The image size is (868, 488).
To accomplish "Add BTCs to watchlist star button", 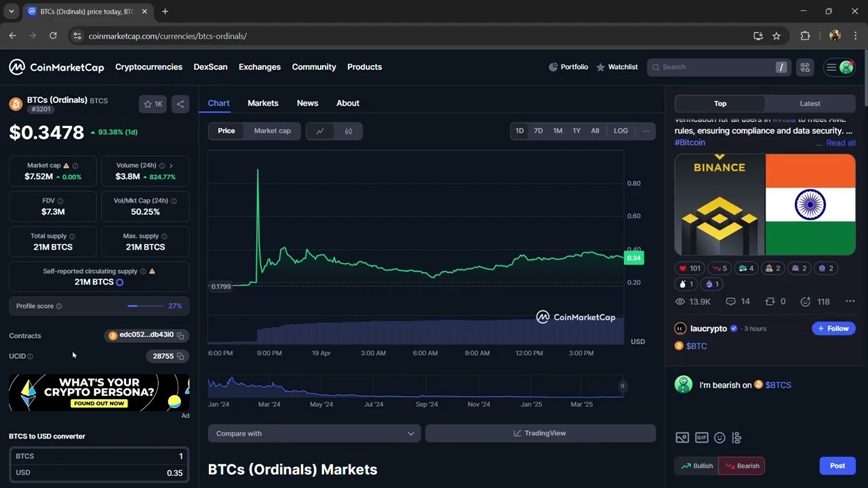I will [x=153, y=104].
